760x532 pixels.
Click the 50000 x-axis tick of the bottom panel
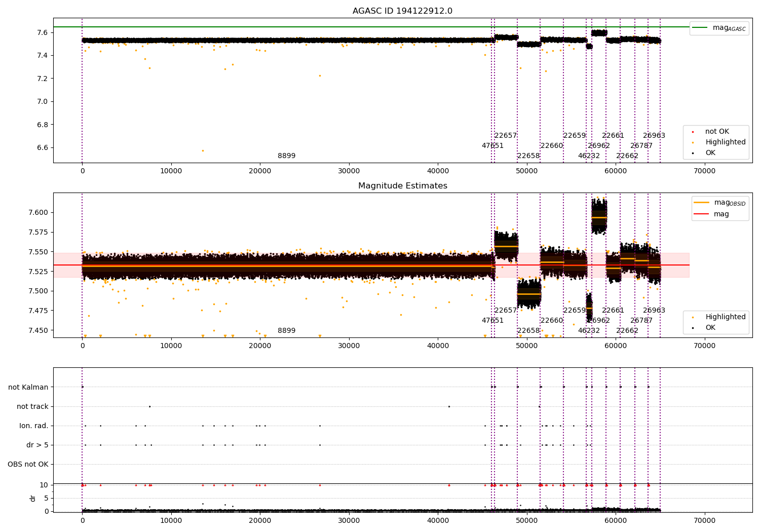pos(526,521)
